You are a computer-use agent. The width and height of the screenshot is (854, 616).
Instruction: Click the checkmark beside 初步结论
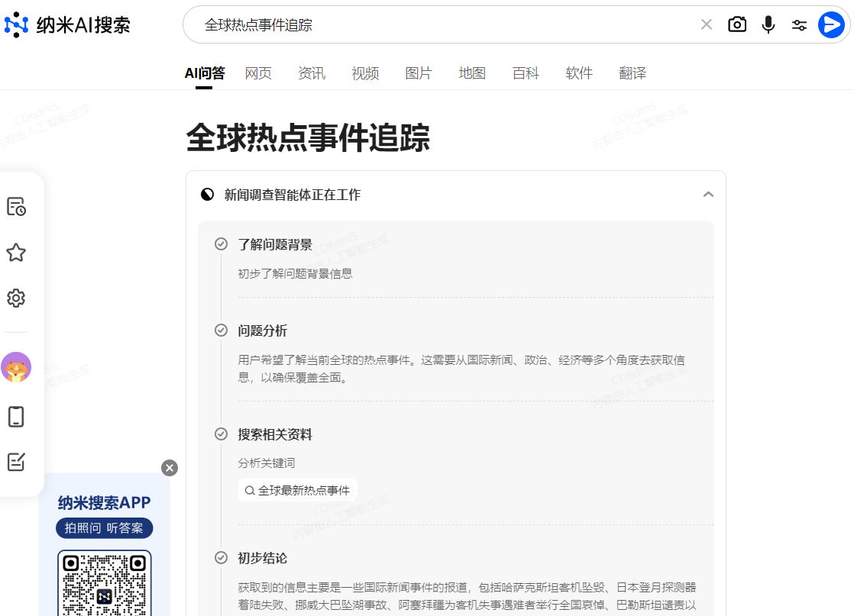(222, 558)
